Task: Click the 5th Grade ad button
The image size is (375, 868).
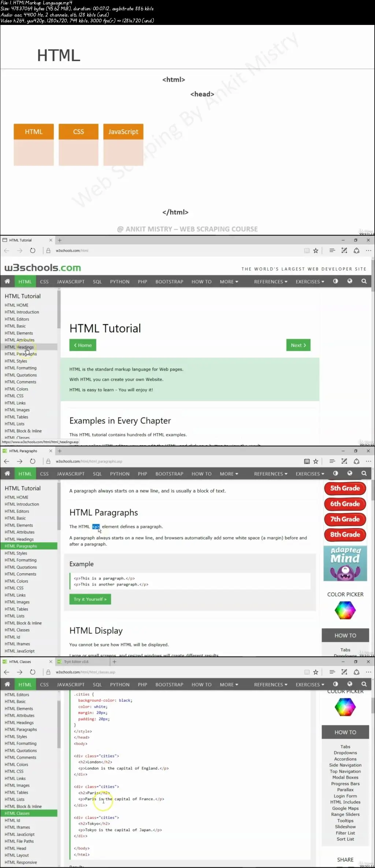Action: pos(345,488)
